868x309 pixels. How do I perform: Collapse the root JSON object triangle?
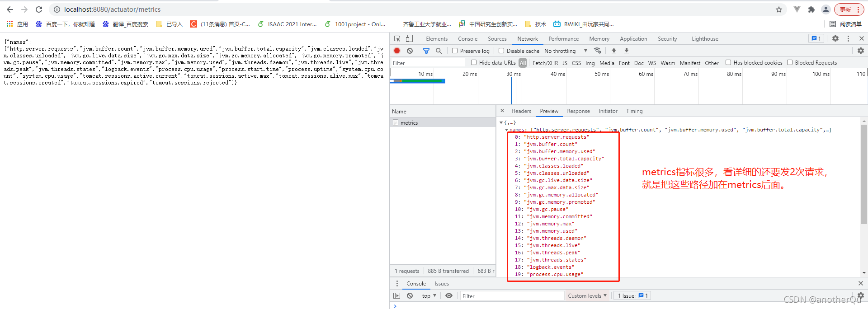pos(501,123)
